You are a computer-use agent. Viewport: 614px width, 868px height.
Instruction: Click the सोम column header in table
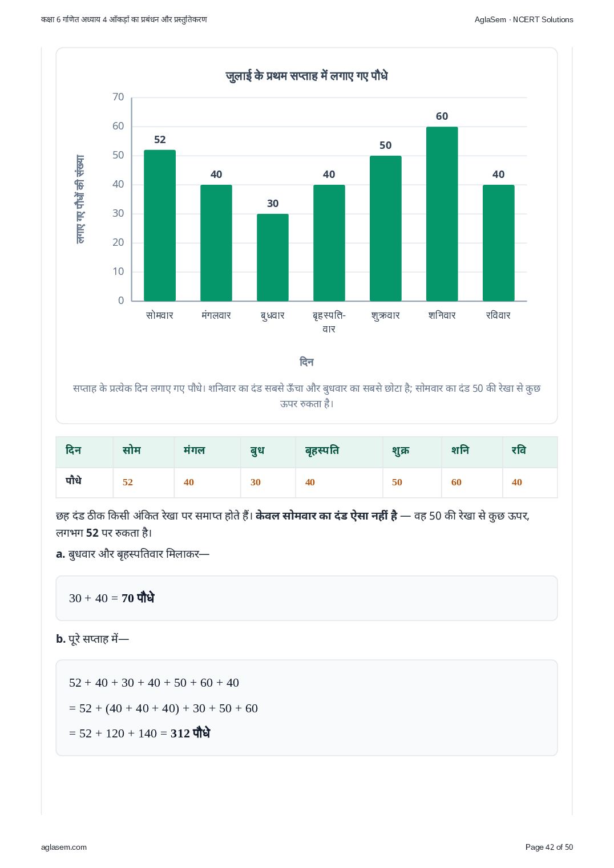pos(144,452)
